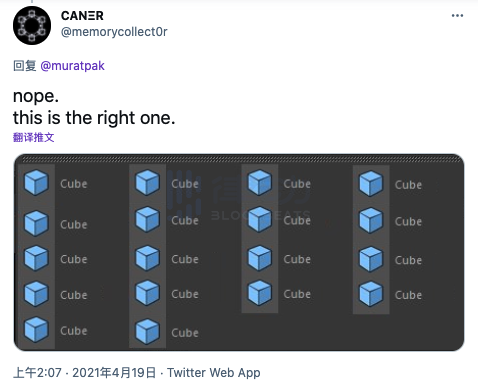Click the striped top bar of the image
Viewport: 478px width, 392px height.
click(239, 159)
